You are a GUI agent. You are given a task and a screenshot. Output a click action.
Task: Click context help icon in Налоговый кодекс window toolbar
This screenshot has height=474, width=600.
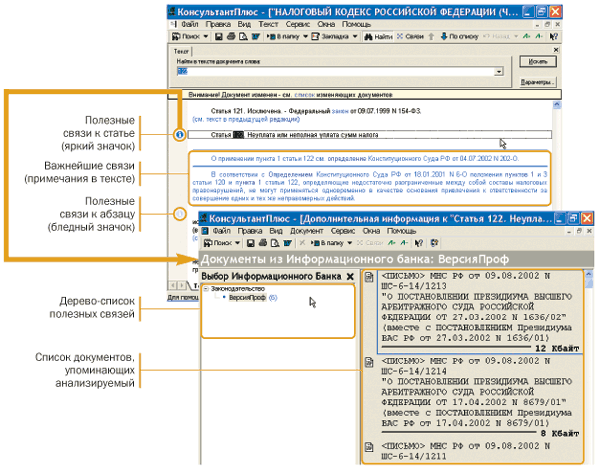click(x=553, y=36)
